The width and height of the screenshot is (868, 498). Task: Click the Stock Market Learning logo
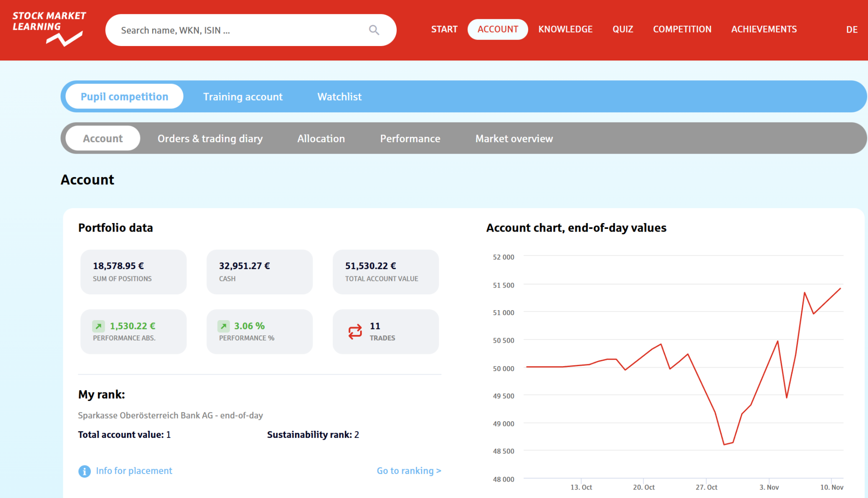[x=49, y=28]
